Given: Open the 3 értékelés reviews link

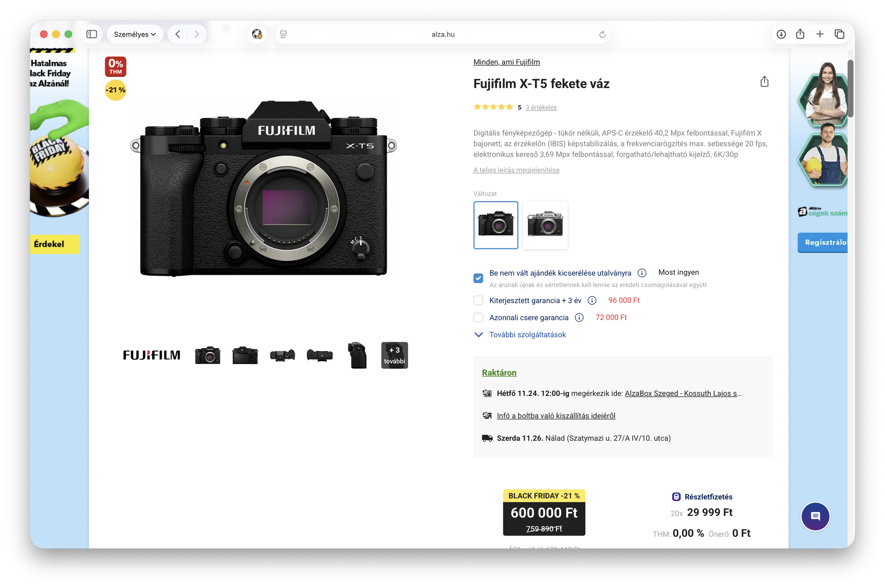Looking at the screenshot, I should (x=541, y=108).
